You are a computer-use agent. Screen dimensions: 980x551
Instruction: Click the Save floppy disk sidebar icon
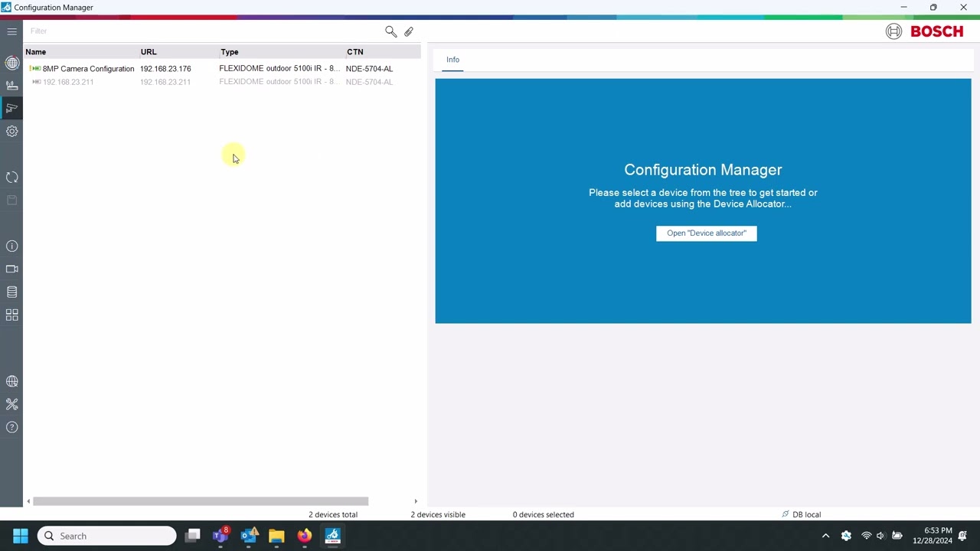[11, 200]
